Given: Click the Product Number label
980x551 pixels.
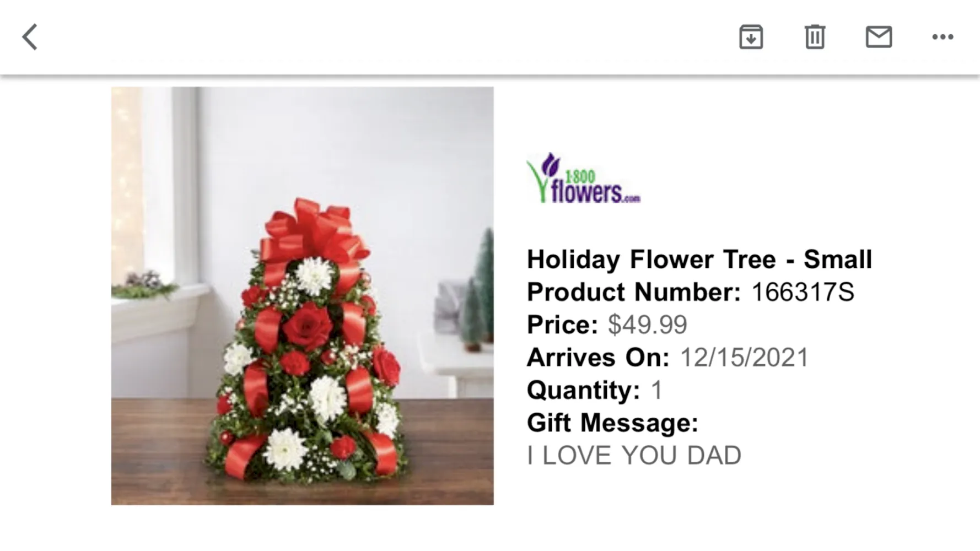Looking at the screenshot, I should tap(634, 292).
